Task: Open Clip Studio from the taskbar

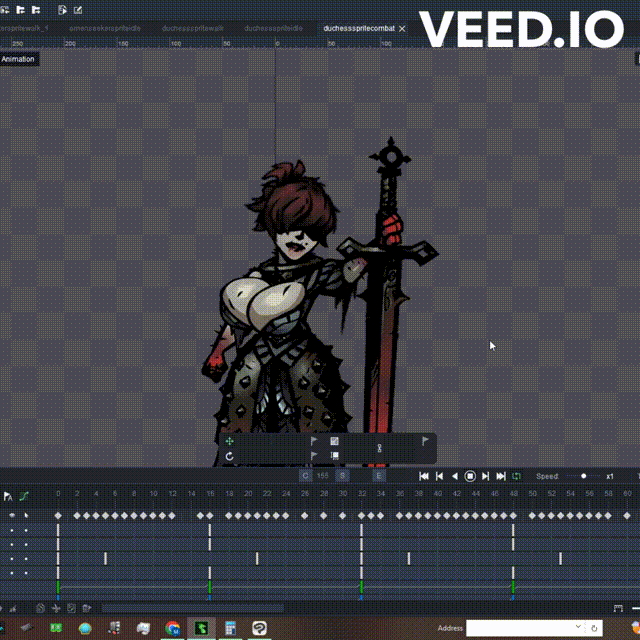Action: [259, 628]
